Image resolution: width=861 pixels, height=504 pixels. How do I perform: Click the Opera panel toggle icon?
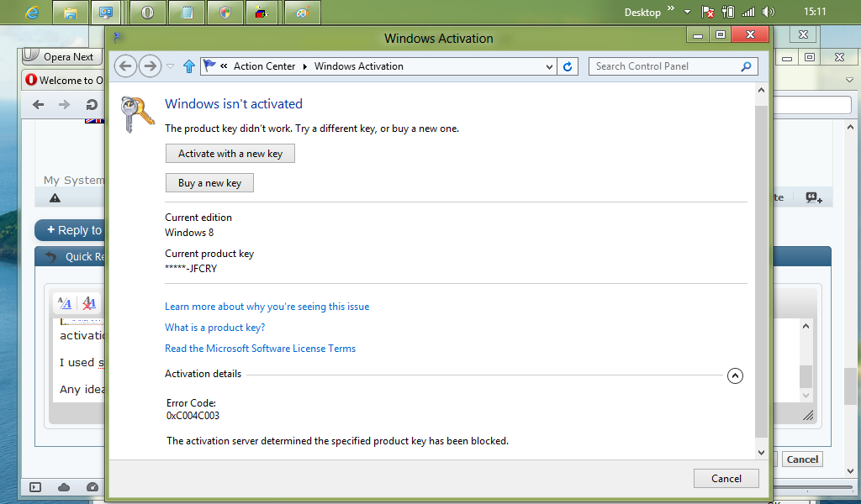click(x=35, y=487)
